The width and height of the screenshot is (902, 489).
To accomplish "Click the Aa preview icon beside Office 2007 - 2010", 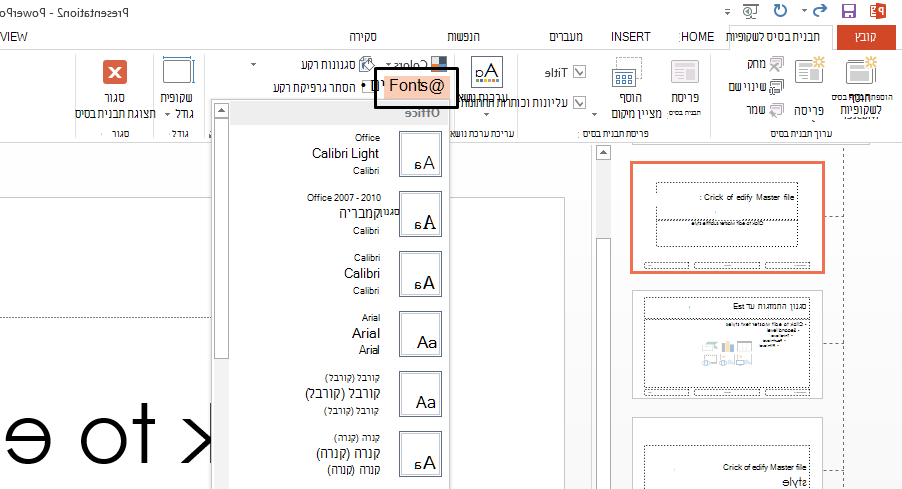I will [421, 214].
